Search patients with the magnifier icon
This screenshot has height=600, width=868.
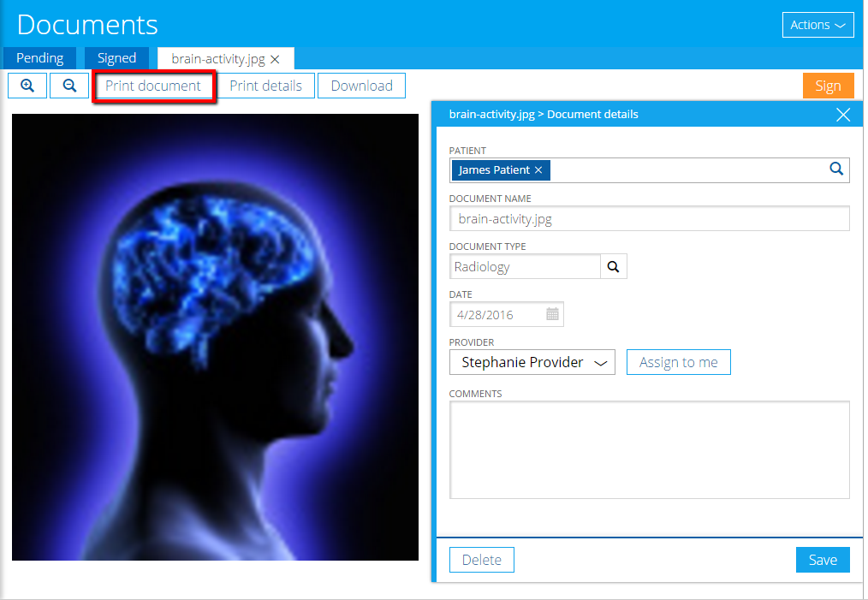click(x=836, y=169)
